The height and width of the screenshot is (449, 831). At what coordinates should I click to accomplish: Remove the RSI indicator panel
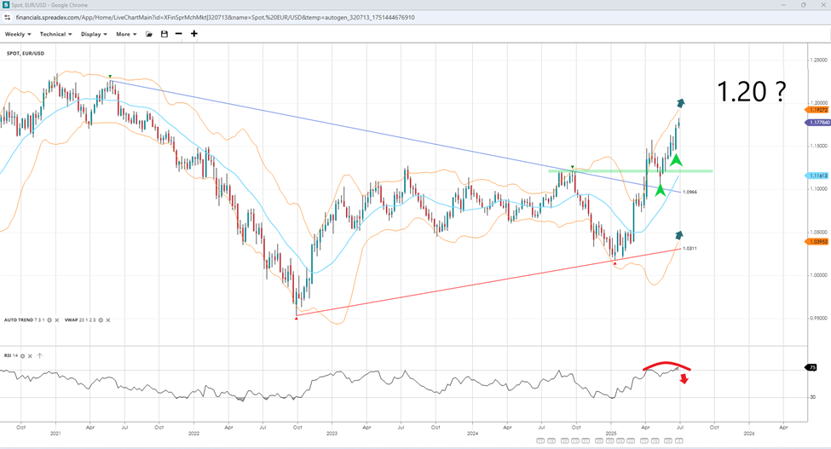[x=31, y=356]
